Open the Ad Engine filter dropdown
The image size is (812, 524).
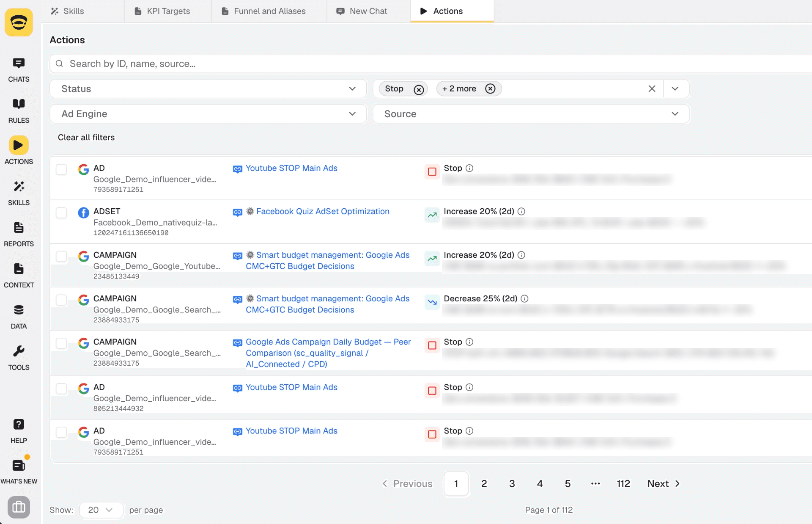[208, 114]
